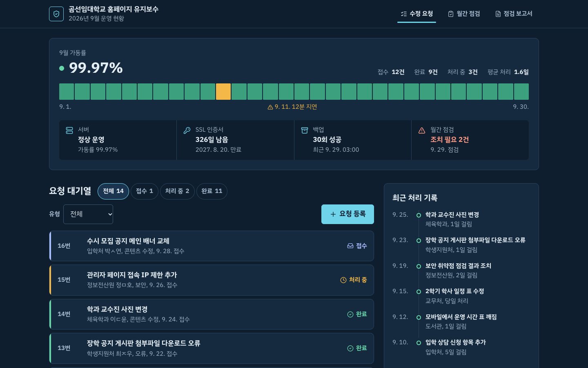Open request 15번 관리자 페이지 접속 IP 제한 추가
Image resolution: width=588 pixels, height=368 pixels.
[212, 280]
